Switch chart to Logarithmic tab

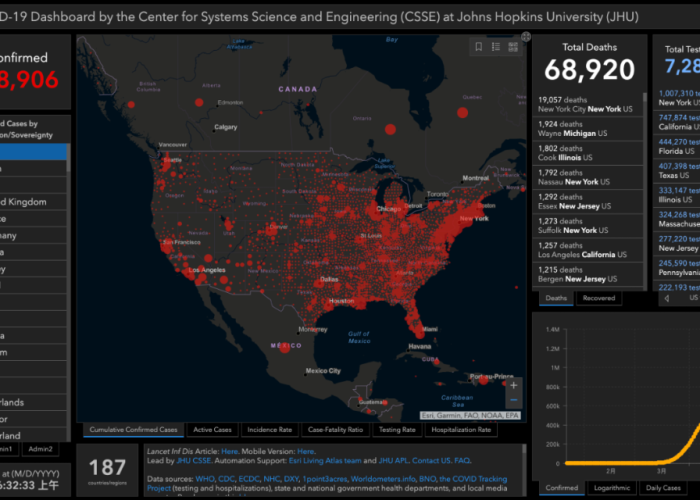(x=612, y=488)
